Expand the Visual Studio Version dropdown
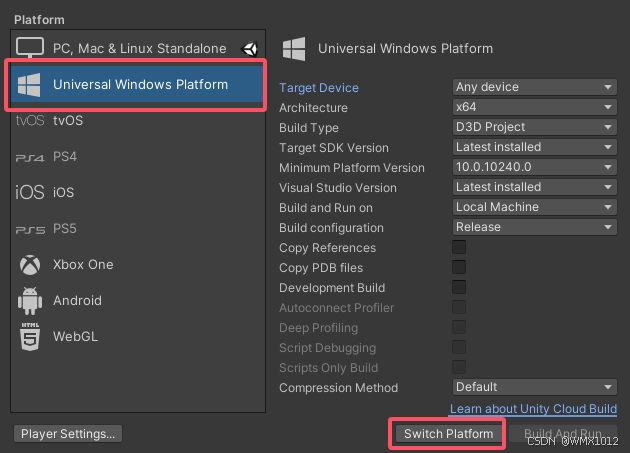Image resolution: width=630 pixels, height=453 pixels. click(535, 187)
